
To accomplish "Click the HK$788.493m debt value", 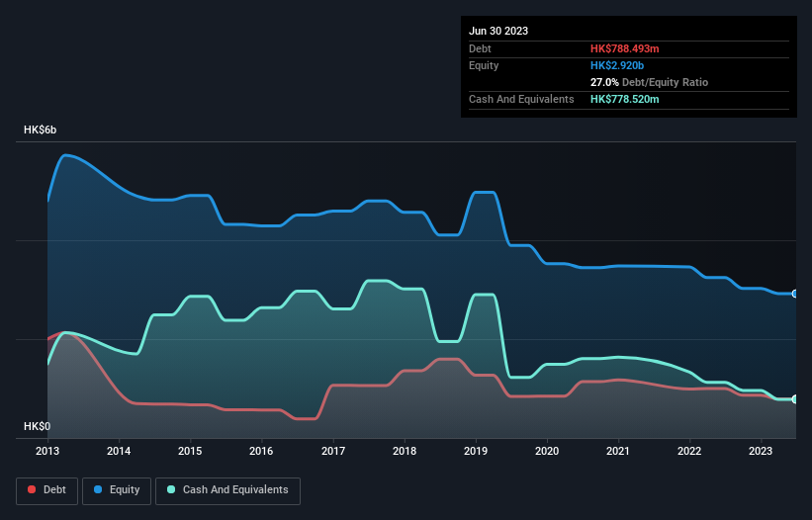I will (x=624, y=48).
